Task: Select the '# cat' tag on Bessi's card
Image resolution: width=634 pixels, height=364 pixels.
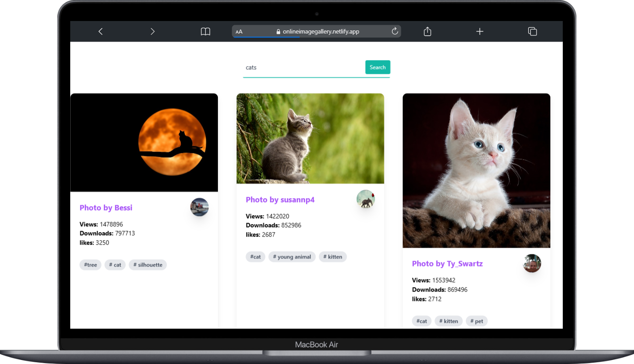Action: tap(115, 265)
